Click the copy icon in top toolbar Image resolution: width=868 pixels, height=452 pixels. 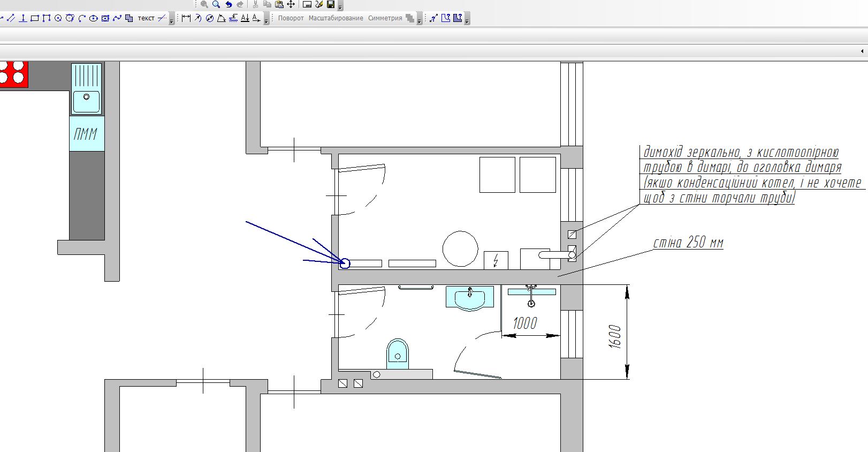[267, 4]
